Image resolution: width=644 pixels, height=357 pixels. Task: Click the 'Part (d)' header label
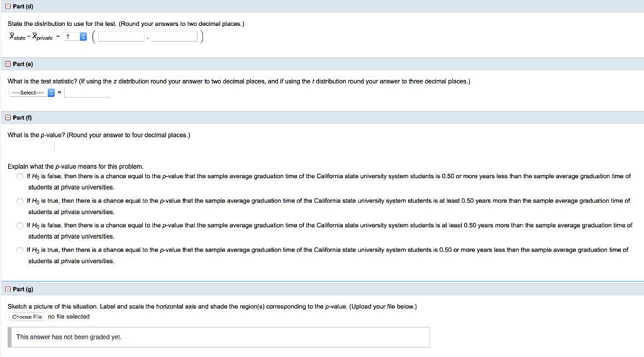[23, 6]
